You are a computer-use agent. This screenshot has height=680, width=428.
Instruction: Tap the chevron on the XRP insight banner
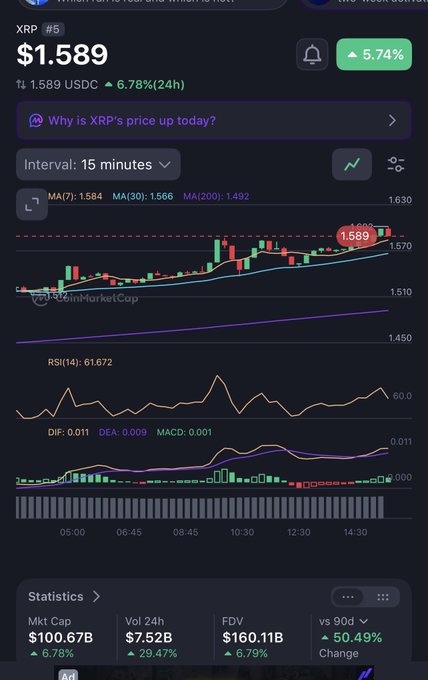[392, 121]
